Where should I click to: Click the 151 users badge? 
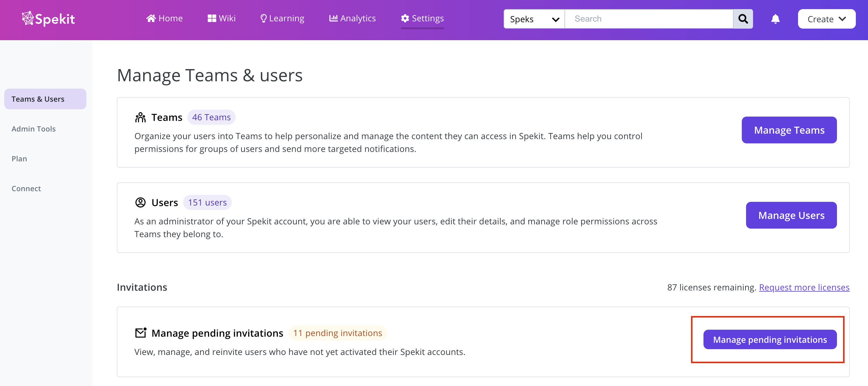207,202
